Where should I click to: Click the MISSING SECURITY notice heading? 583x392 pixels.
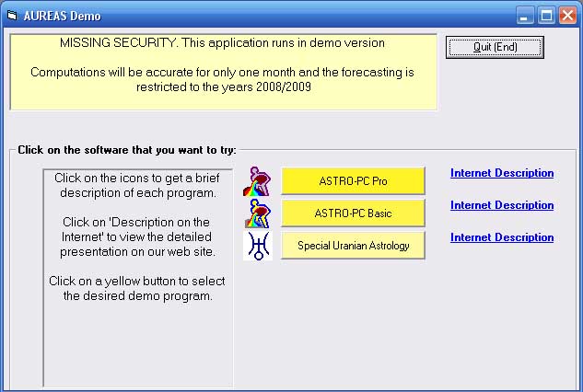point(222,43)
